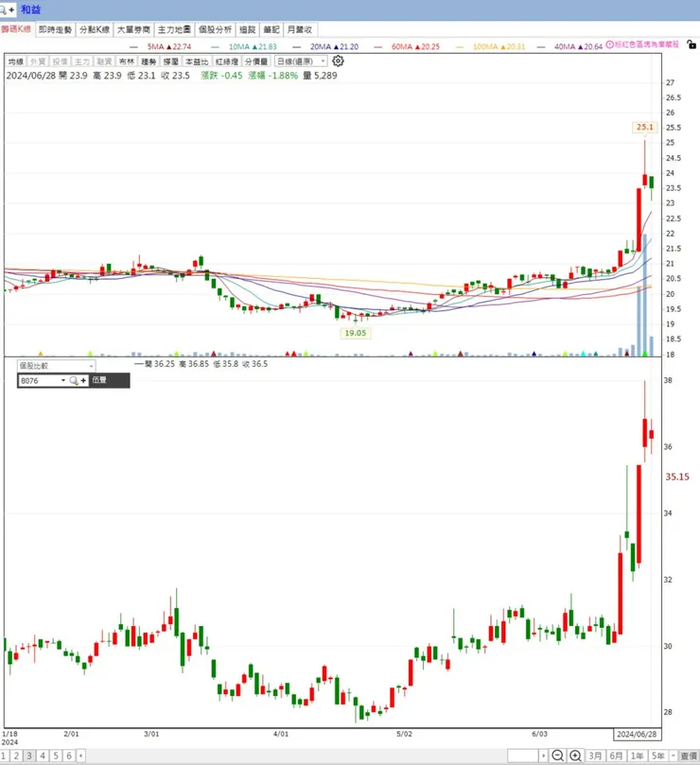Toggle the 分價量 indicator button
700x765 pixels.
pos(256,61)
